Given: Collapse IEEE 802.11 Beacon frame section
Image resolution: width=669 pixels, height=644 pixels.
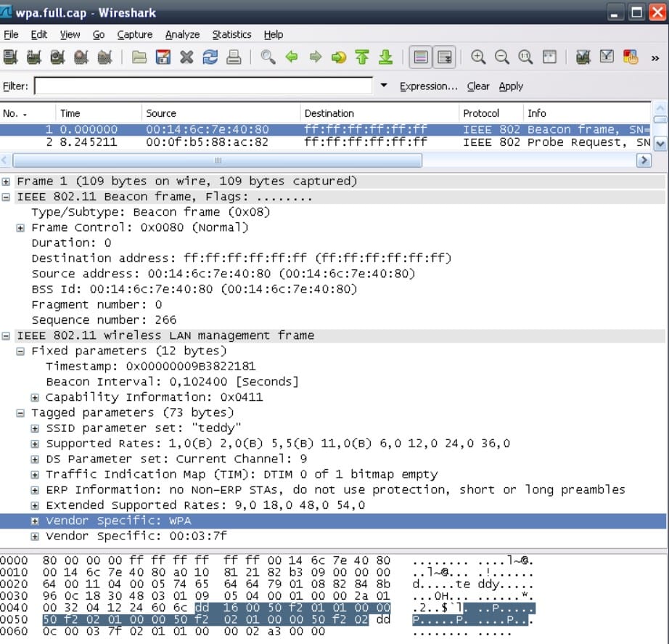Looking at the screenshot, I should pyautogui.click(x=6, y=197).
